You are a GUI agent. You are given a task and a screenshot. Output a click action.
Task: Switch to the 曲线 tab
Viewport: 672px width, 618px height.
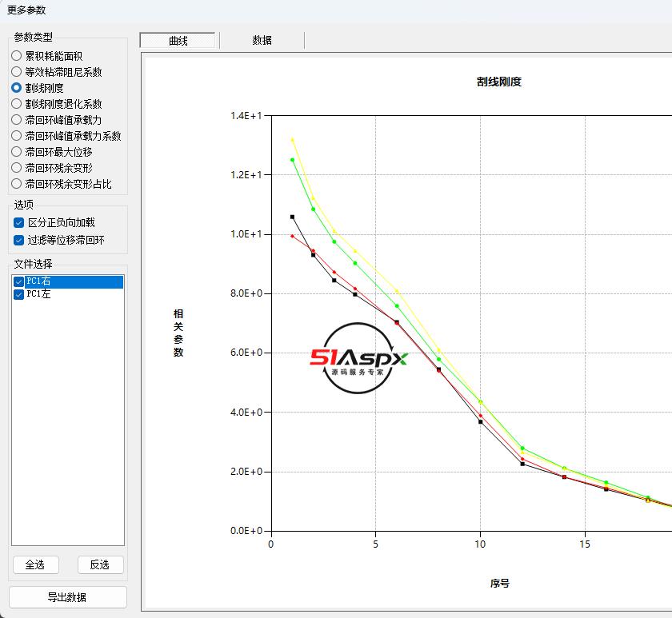tap(178, 41)
